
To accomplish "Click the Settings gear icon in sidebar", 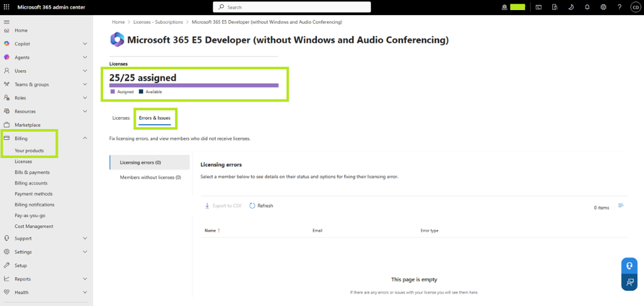I will click(6, 252).
